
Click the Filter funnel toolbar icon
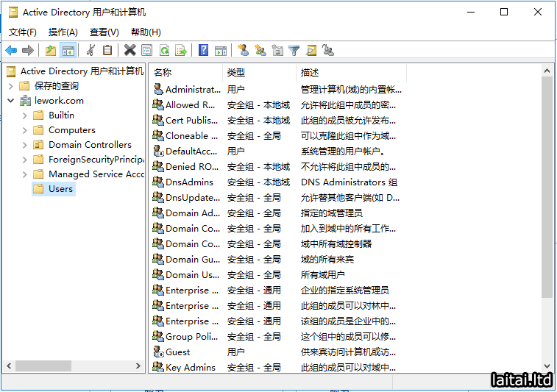(x=294, y=50)
